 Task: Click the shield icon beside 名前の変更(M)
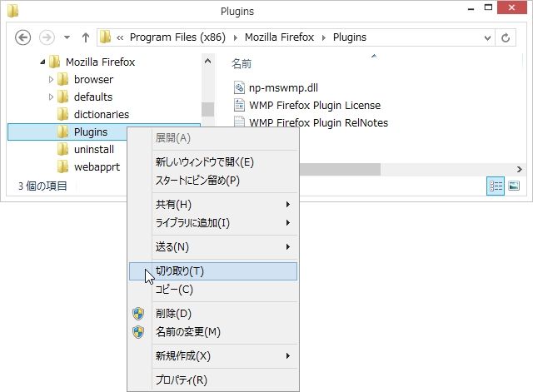[x=138, y=332]
